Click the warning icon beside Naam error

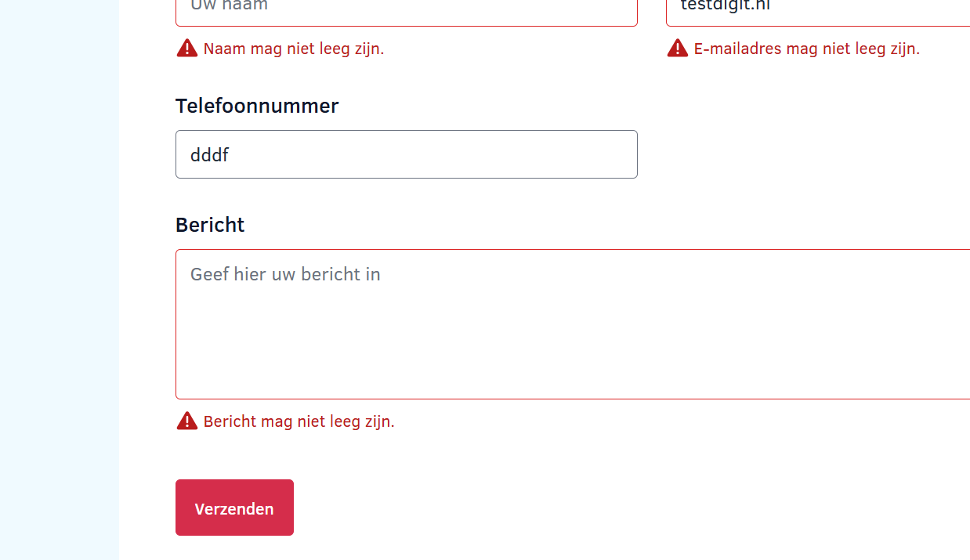[187, 49]
